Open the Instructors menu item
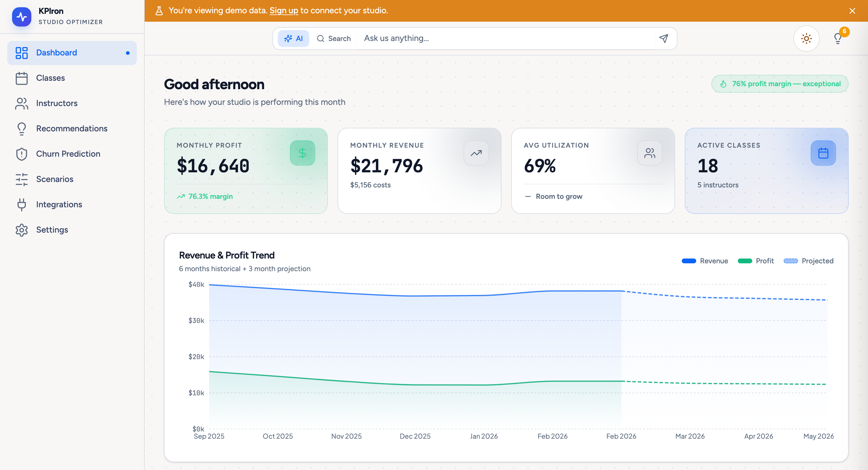Image resolution: width=868 pixels, height=470 pixels. (72, 103)
